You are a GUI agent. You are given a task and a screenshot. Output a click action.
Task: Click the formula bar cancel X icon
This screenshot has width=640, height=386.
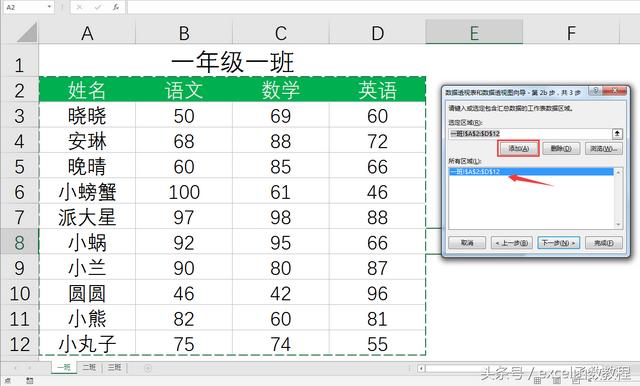coord(79,7)
